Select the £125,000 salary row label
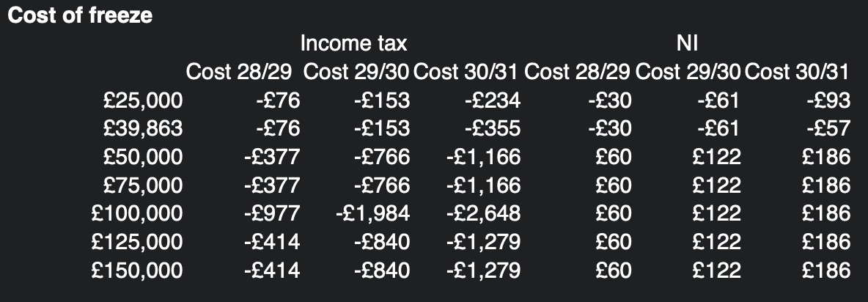 pos(137,242)
